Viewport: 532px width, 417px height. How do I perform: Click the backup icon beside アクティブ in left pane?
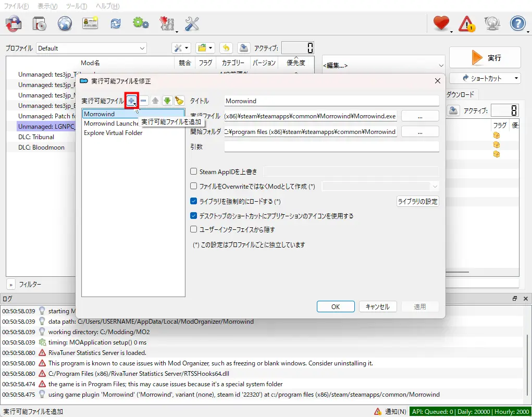pos(243,48)
